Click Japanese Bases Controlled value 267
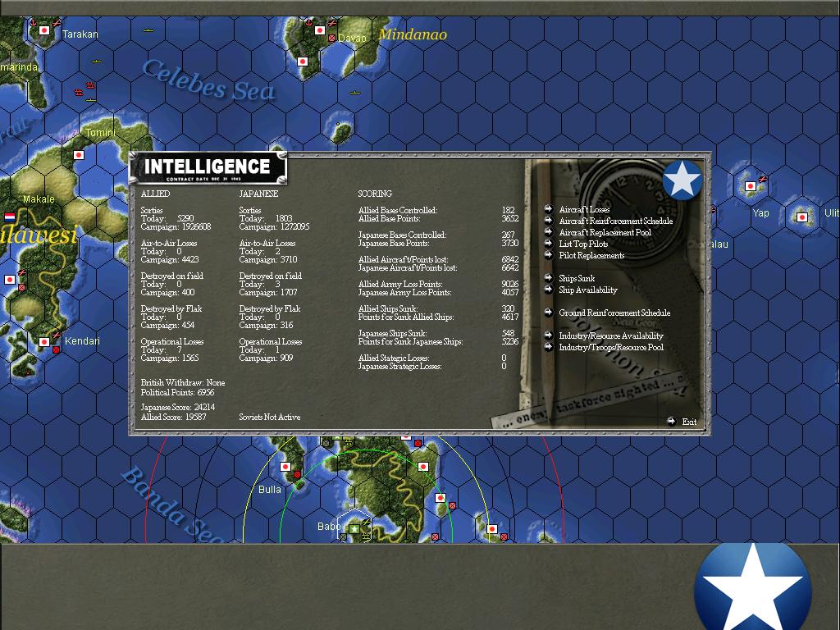 tap(509, 235)
